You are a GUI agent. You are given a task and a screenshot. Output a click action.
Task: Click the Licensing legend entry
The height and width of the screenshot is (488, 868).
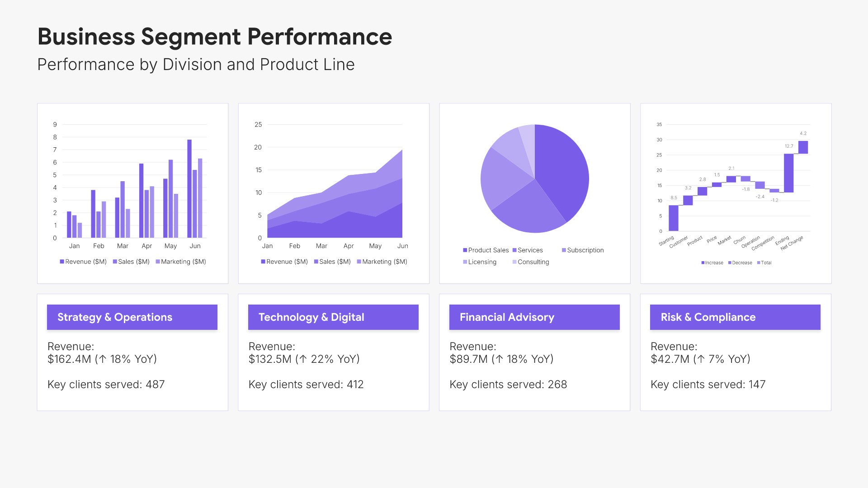coord(482,262)
